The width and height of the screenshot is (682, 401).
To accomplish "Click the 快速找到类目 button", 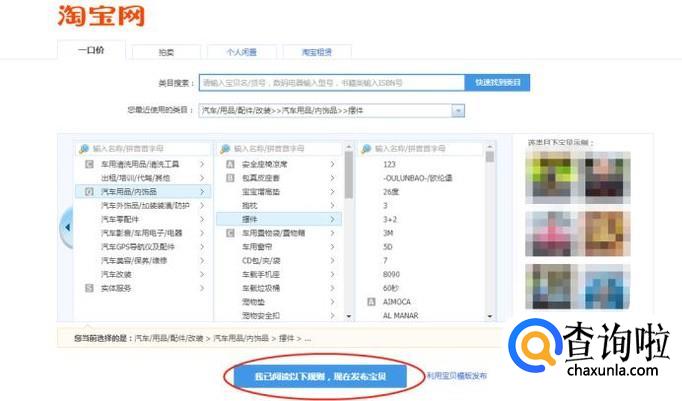I will pos(498,83).
